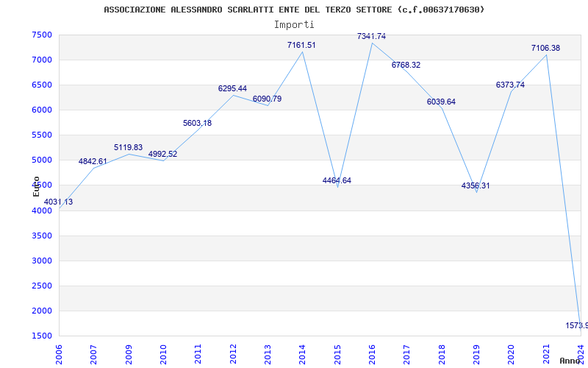
Task: Click the x-axis year 2013
Action: pos(268,354)
